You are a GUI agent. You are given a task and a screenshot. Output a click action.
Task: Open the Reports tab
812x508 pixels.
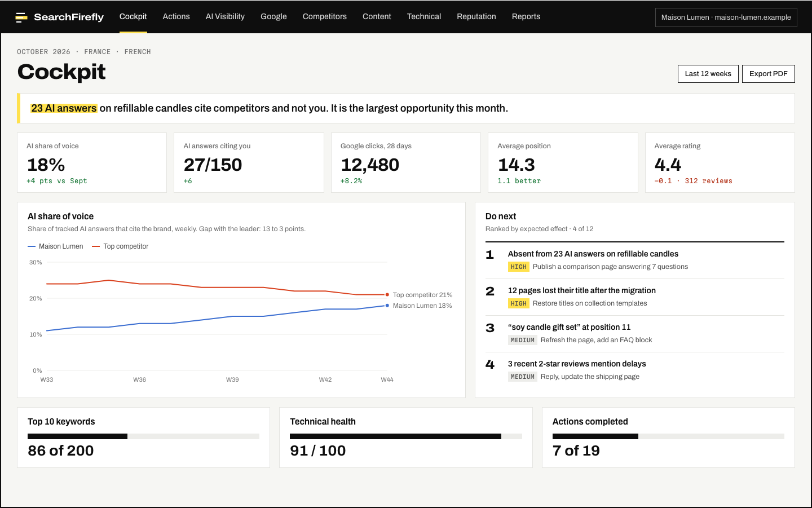coord(526,16)
